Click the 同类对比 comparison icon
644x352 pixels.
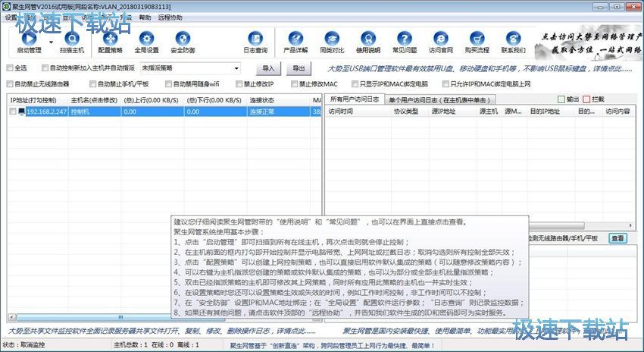(332, 39)
